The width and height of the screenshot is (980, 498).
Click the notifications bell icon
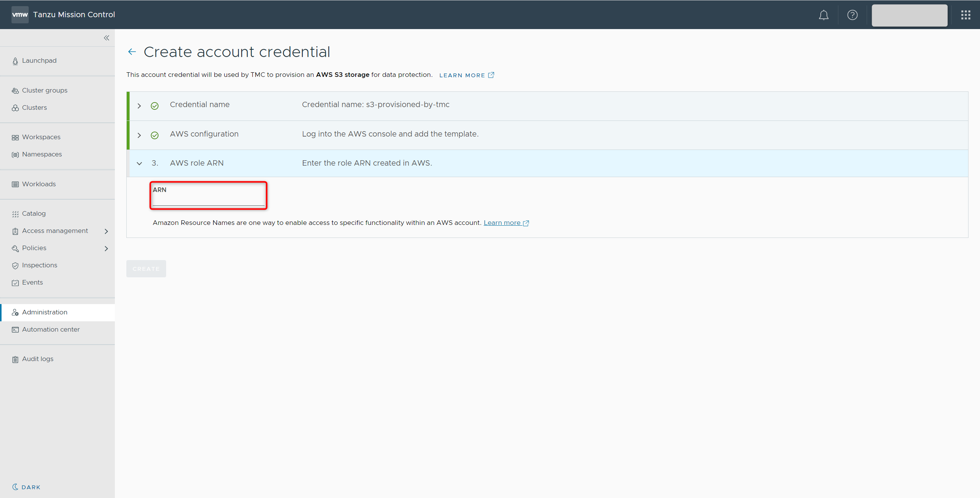click(823, 15)
